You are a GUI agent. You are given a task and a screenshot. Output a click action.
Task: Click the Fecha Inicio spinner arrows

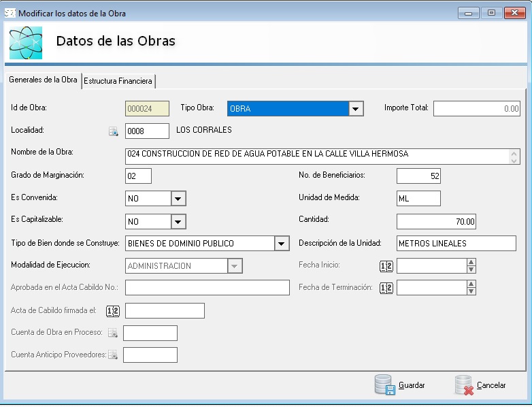tap(471, 266)
